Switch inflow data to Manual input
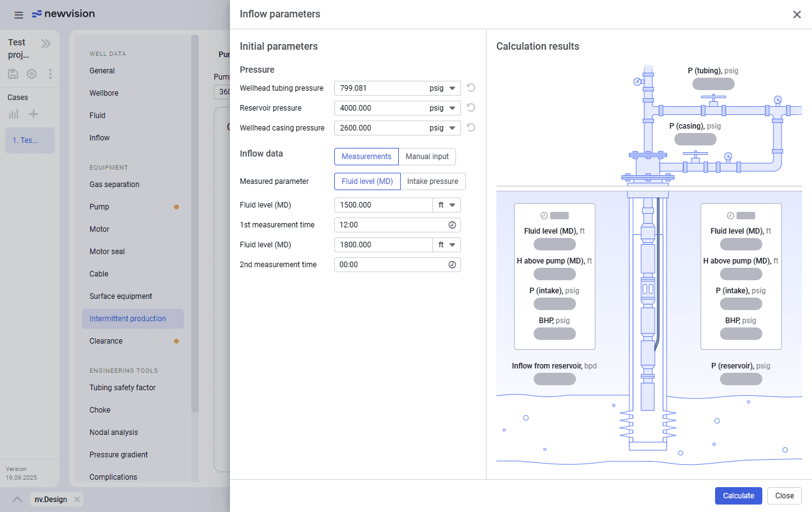Image resolution: width=812 pixels, height=512 pixels. point(427,157)
